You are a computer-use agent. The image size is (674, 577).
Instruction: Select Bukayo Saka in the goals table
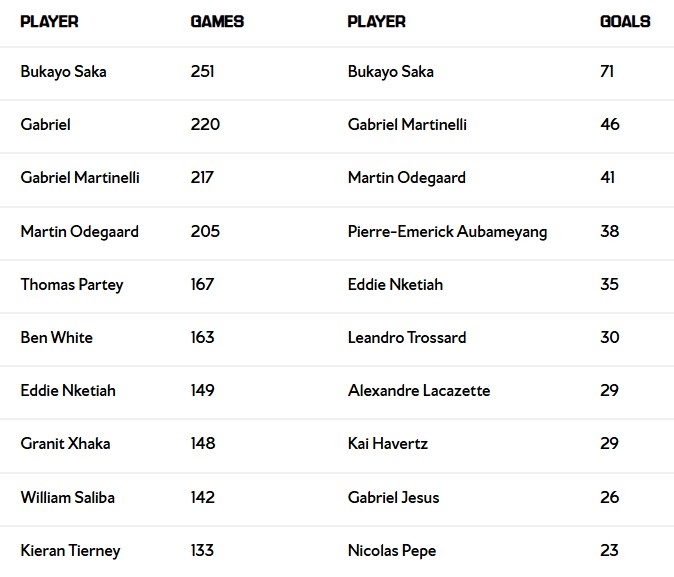click(390, 72)
